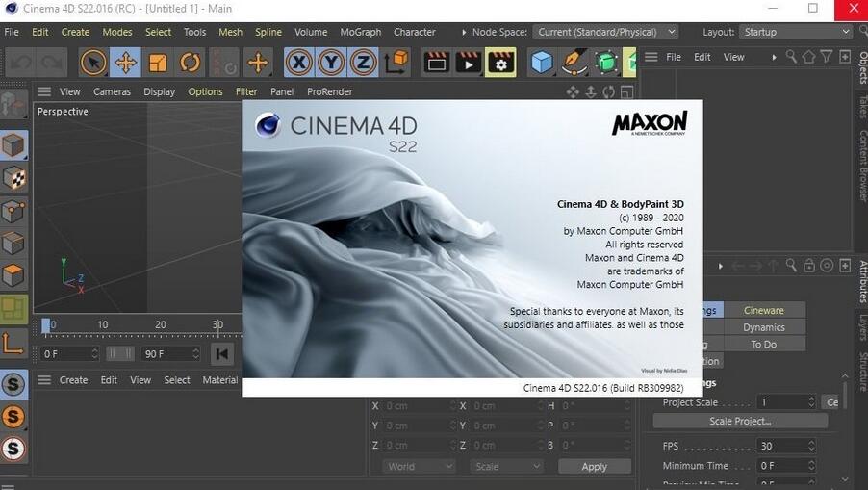This screenshot has width=868, height=490.
Task: Click the last-used tool plus icon
Action: coord(257,62)
